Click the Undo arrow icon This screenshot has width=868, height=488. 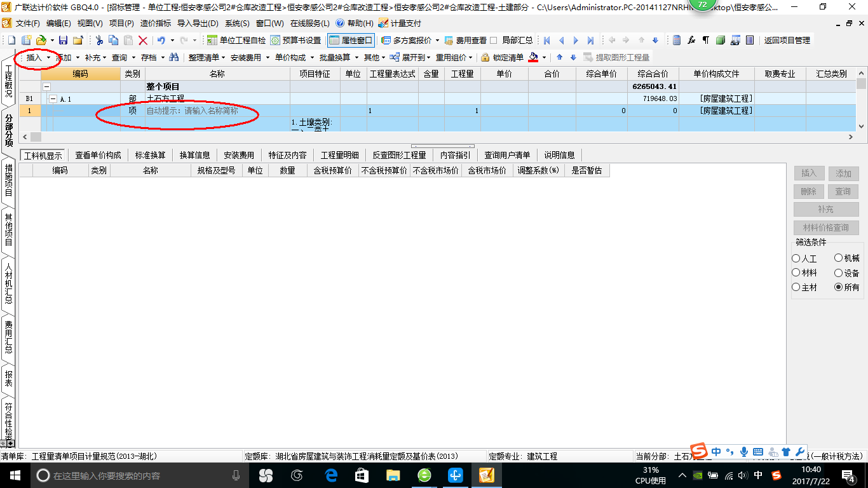click(161, 40)
